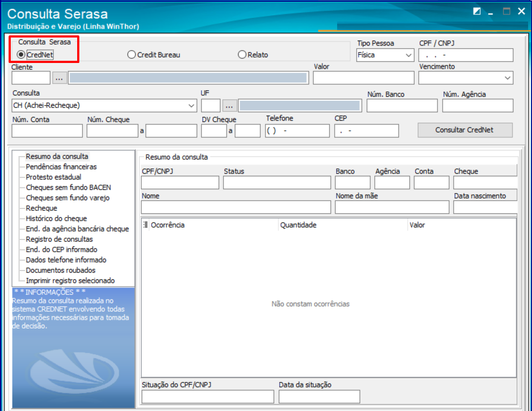
Task: Open the Recheque tree item
Action: (41, 208)
